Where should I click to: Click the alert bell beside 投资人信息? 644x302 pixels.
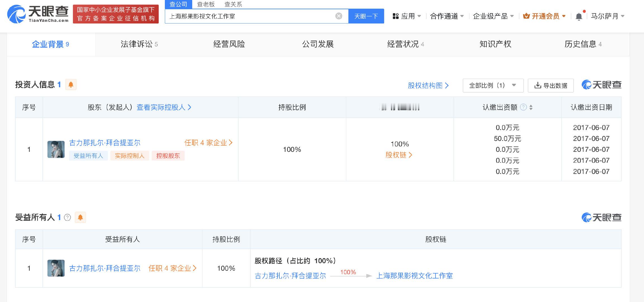coord(71,84)
